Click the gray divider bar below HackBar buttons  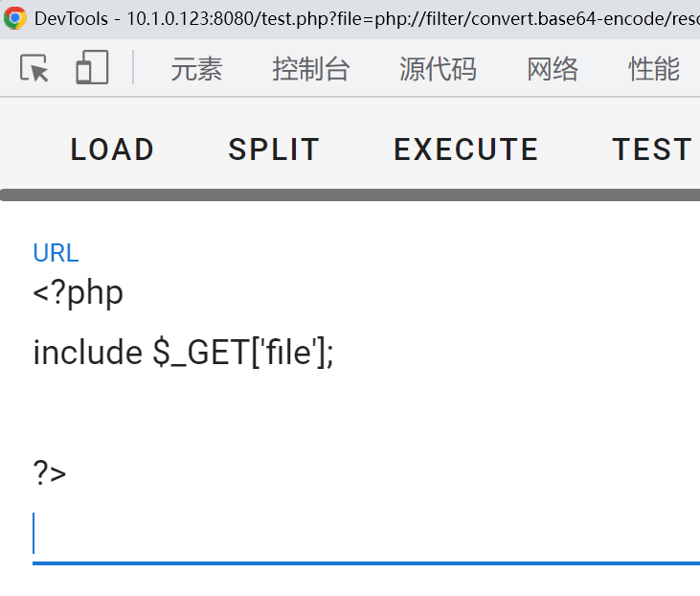click(350, 195)
